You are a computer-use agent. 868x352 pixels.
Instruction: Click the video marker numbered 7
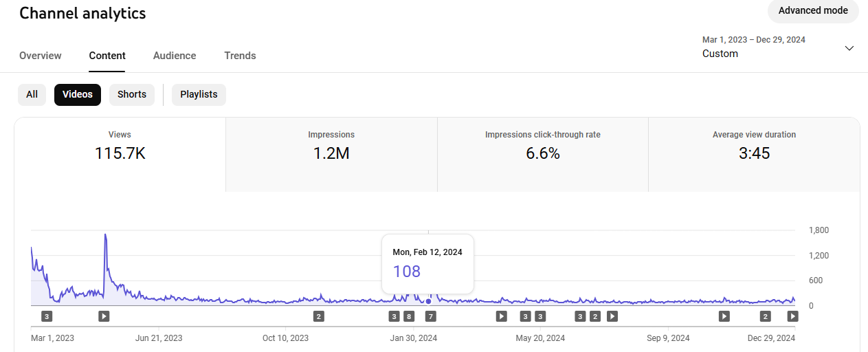(x=431, y=316)
